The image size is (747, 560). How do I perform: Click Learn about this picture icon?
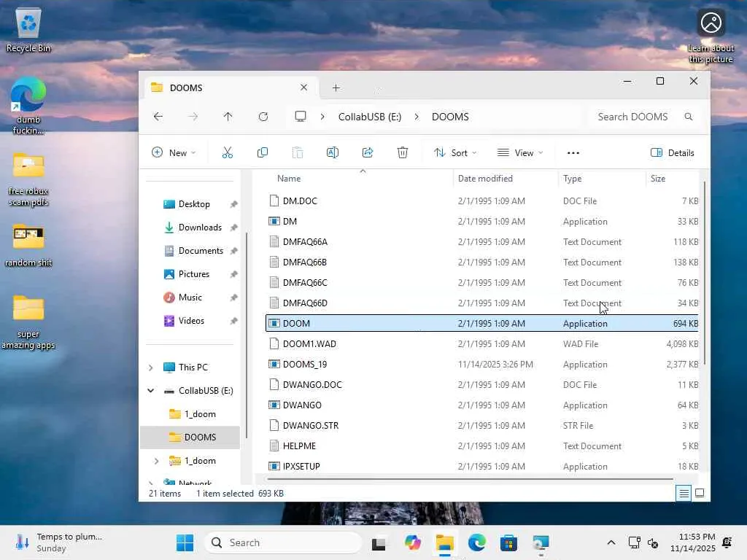(711, 23)
